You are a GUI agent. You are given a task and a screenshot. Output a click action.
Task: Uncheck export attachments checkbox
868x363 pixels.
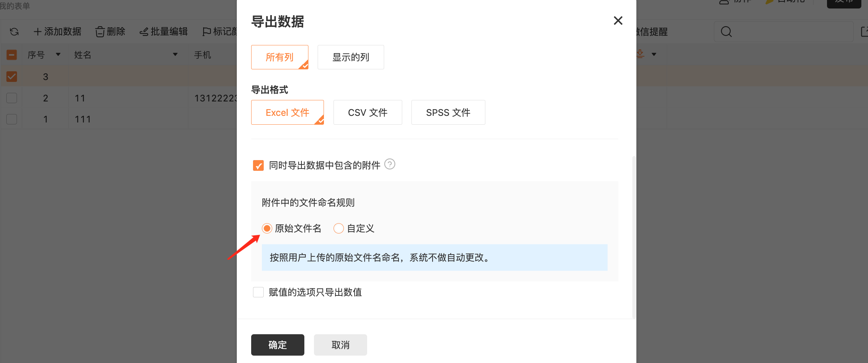pos(258,165)
